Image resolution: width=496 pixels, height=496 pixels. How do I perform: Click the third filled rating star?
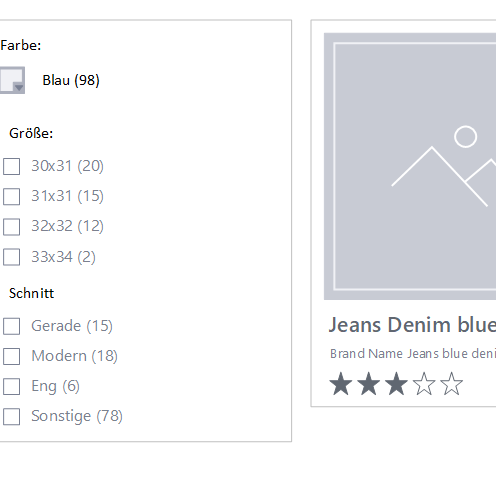[x=396, y=384]
